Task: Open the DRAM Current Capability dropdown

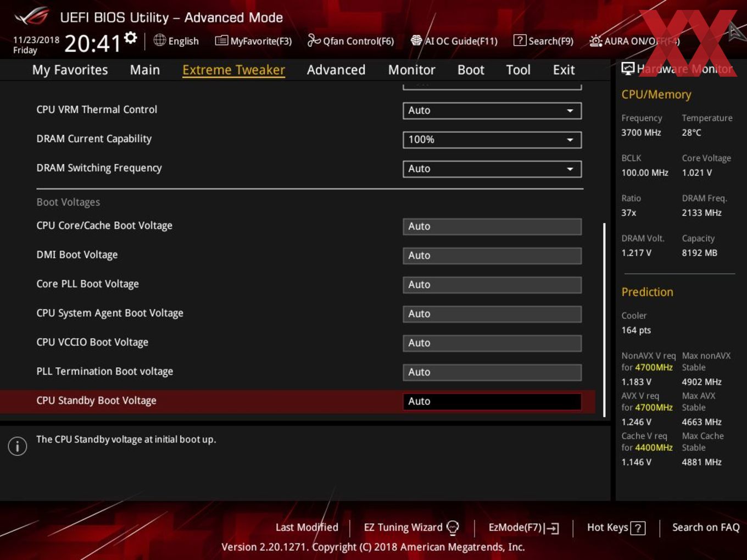Action: [492, 139]
